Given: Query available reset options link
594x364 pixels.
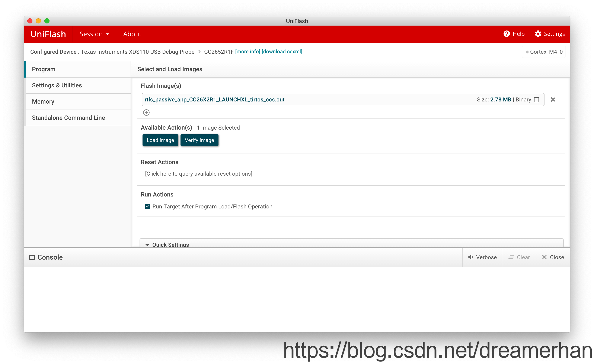Looking at the screenshot, I should point(198,173).
